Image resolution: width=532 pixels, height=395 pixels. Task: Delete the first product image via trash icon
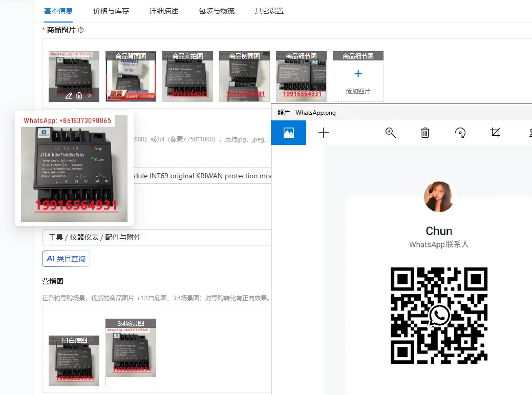pos(79,96)
